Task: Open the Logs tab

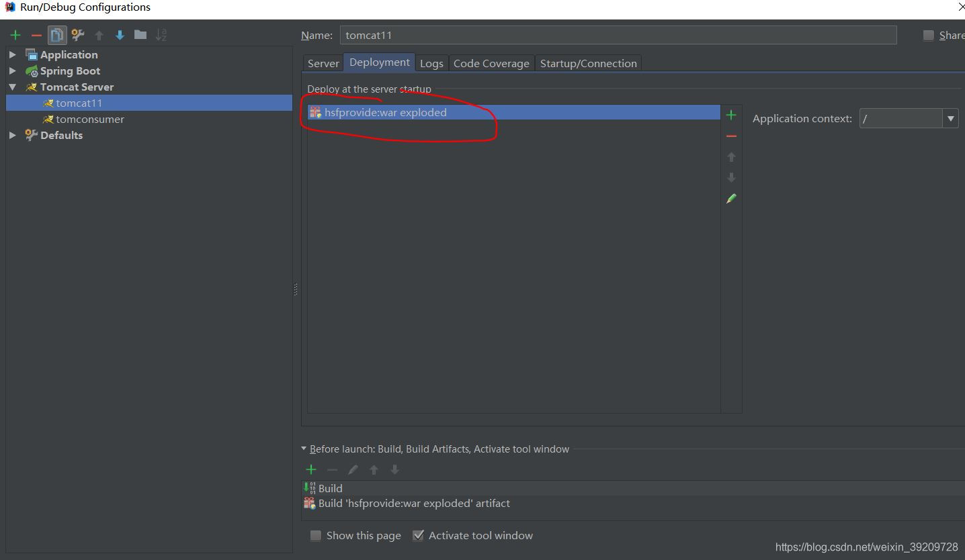Action: 431,63
